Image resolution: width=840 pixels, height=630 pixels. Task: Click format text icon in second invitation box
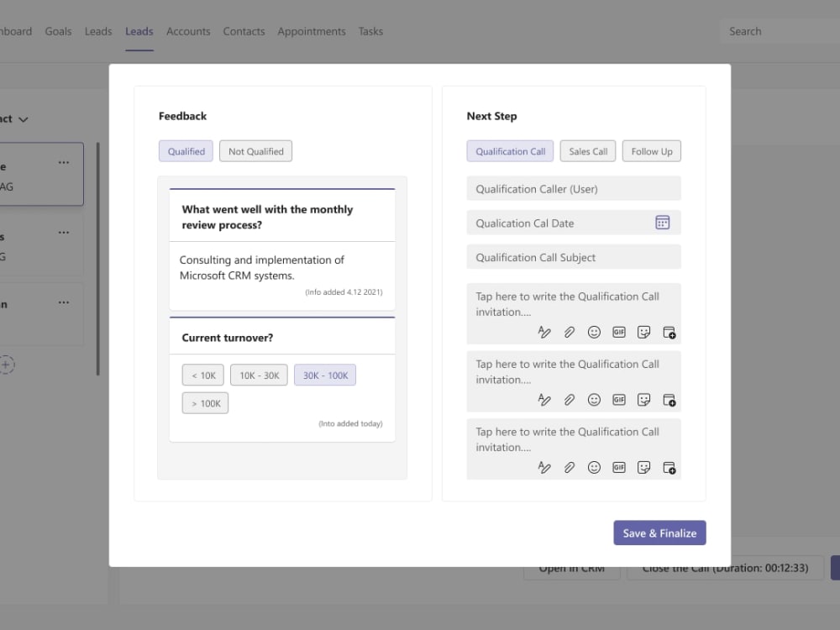pos(543,400)
